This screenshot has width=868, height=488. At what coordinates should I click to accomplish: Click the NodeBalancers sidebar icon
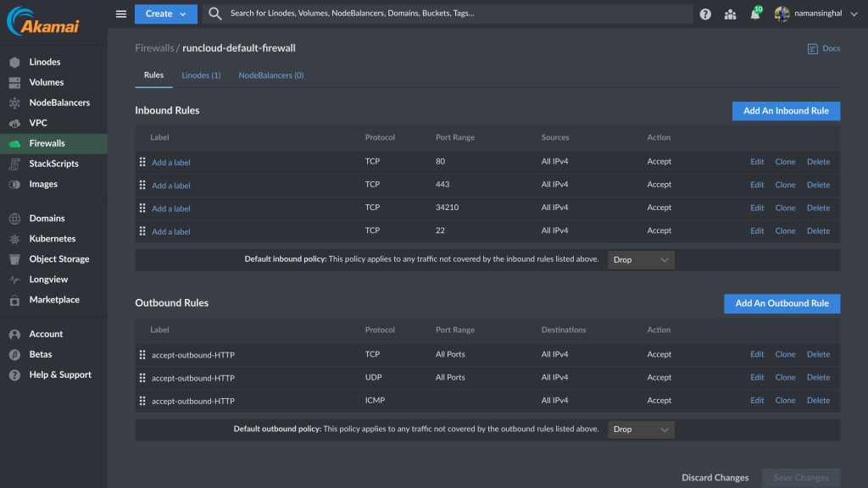click(15, 103)
